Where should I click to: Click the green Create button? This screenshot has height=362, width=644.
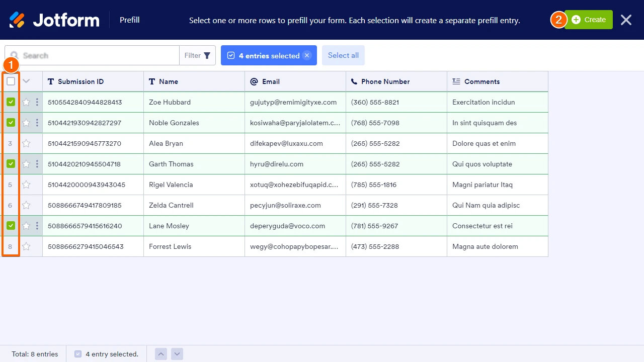pos(589,20)
